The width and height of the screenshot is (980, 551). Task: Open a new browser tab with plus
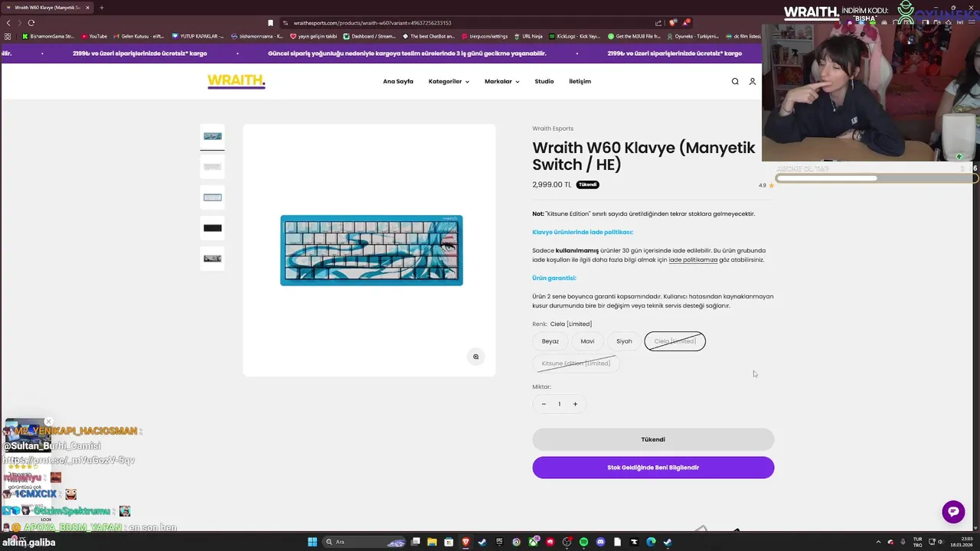coord(101,8)
